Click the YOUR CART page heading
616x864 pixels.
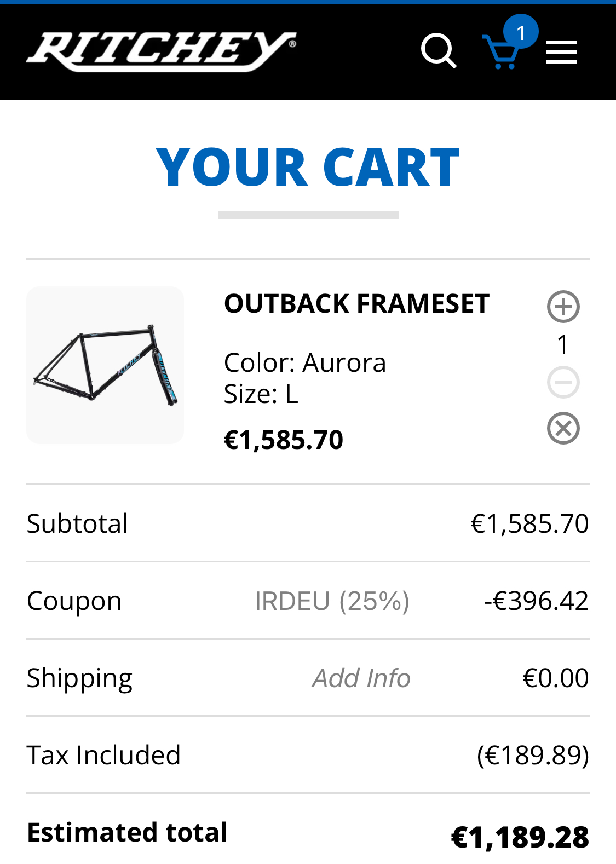(x=308, y=168)
